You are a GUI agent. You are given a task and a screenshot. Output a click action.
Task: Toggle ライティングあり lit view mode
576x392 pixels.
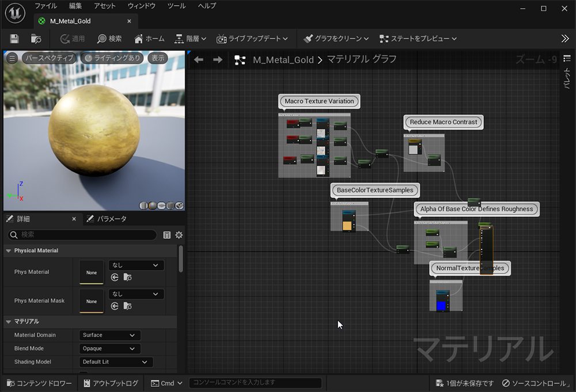pos(112,58)
